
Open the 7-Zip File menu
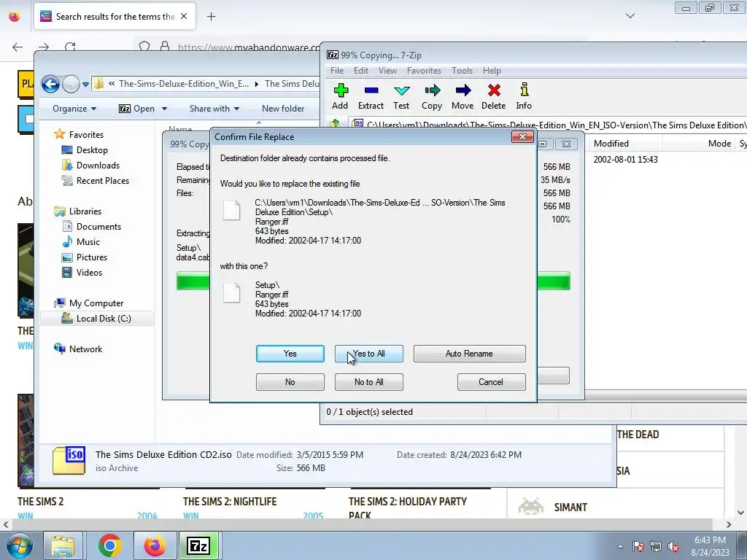[x=337, y=71]
